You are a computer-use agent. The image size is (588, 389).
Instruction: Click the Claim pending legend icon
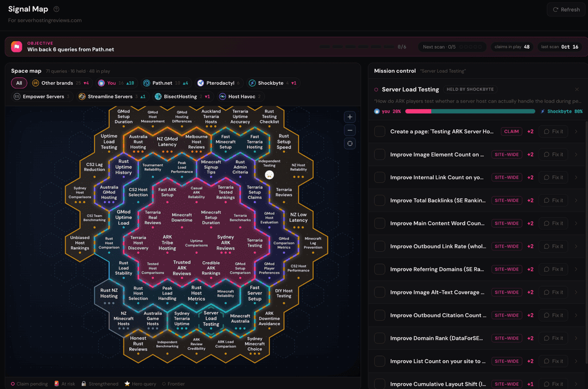[x=13, y=384]
